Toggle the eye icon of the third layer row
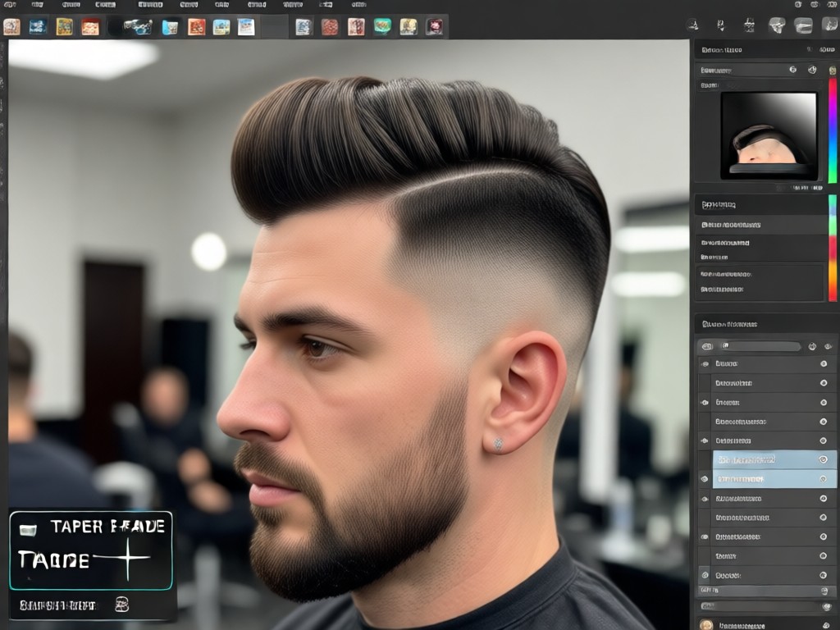Screen dimensions: 840x630 (x=705, y=402)
